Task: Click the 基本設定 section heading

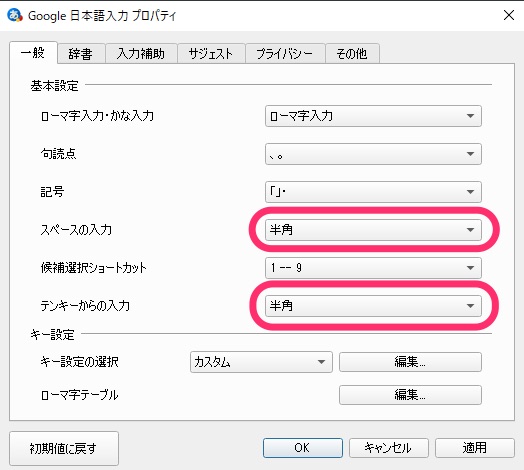Action: [54, 86]
